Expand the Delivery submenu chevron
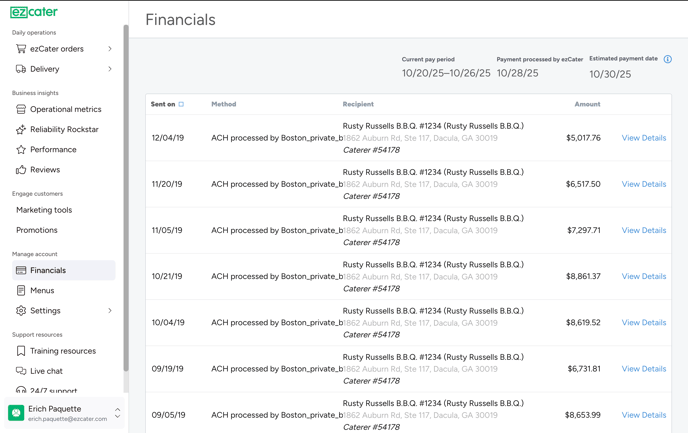Viewport: 688px width, 433px height. (110, 69)
